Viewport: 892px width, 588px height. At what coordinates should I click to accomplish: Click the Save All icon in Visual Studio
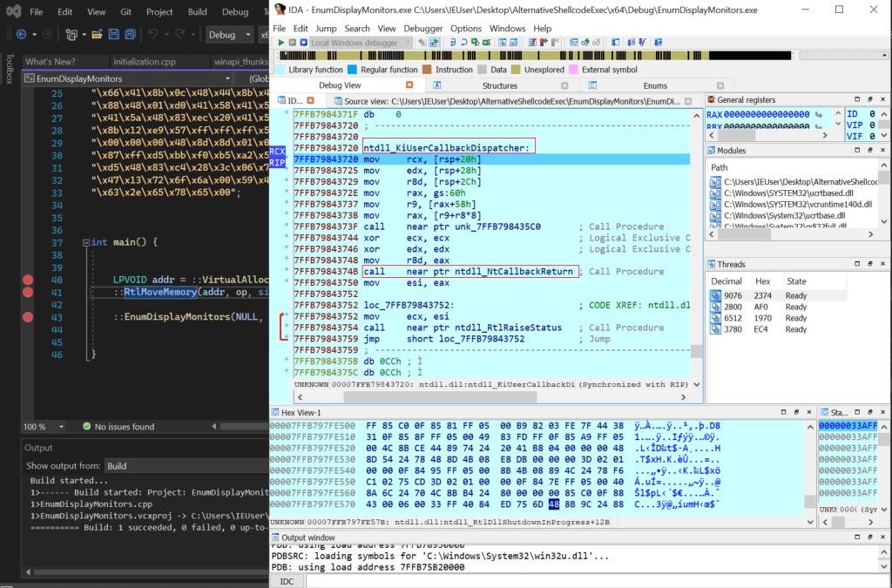click(129, 35)
